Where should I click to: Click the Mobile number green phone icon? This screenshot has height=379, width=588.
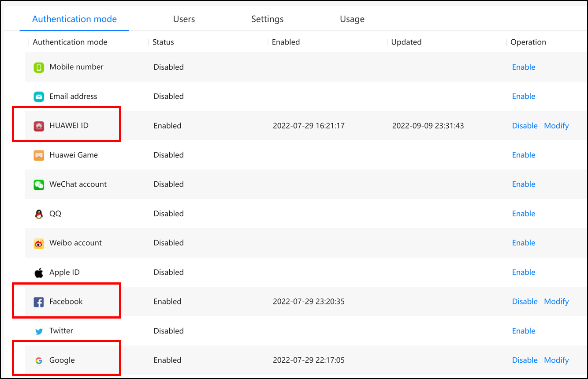click(39, 67)
